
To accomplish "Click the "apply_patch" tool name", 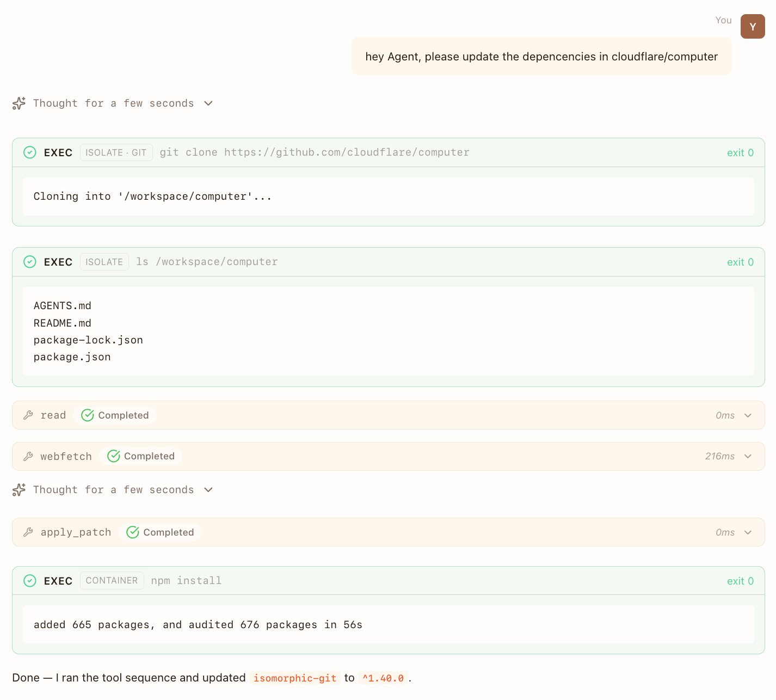I will [76, 532].
